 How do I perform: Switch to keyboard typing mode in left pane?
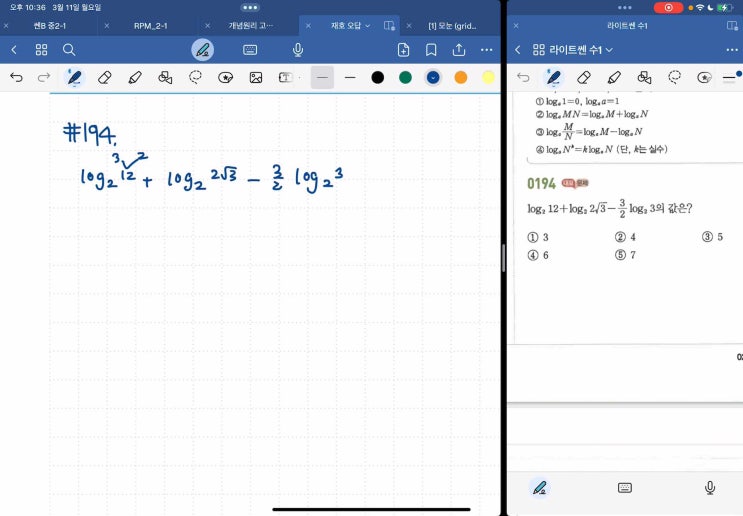[250, 49]
